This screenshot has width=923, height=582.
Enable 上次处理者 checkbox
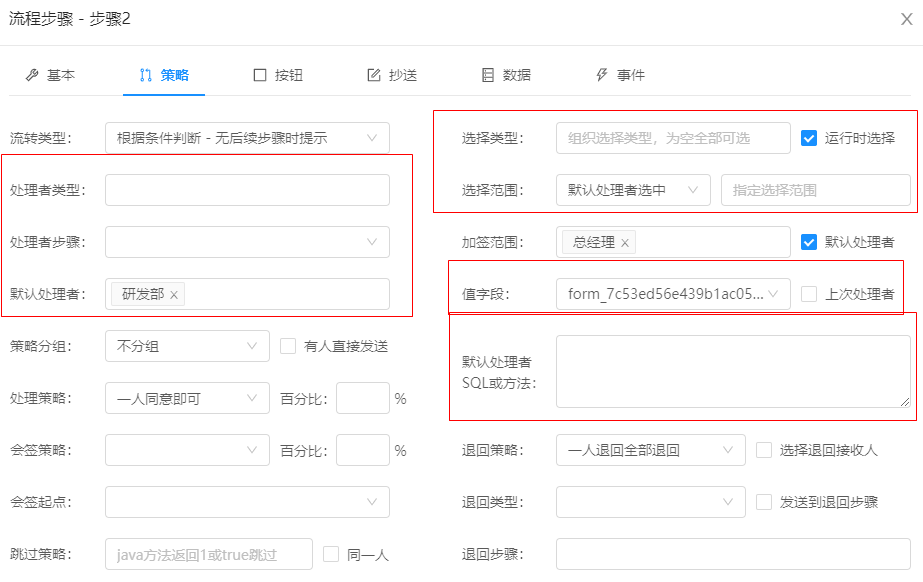pyautogui.click(x=809, y=294)
